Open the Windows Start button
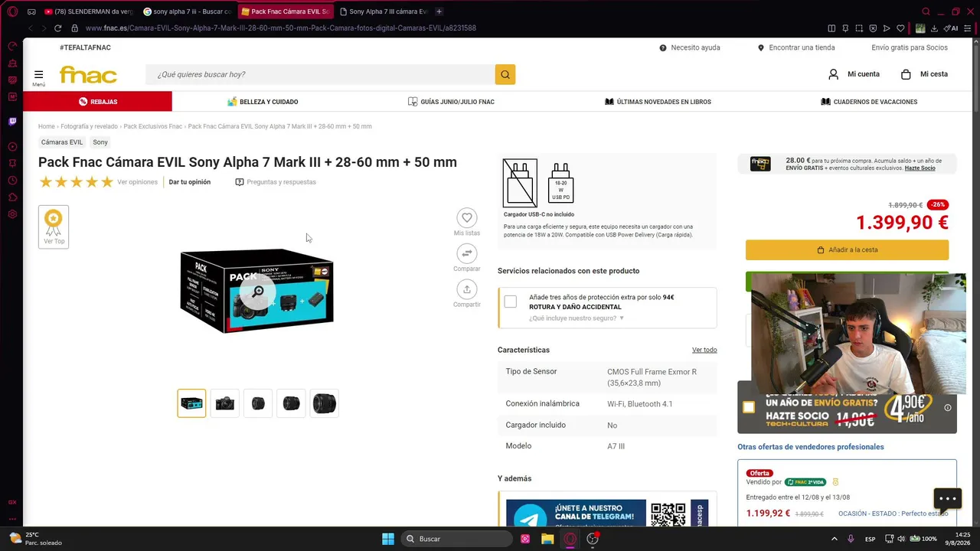The height and width of the screenshot is (551, 980). (x=388, y=539)
